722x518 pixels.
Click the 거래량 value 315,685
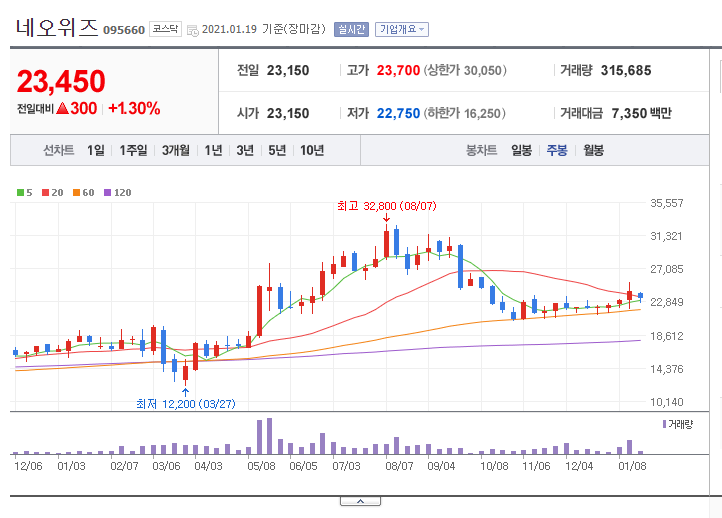[626, 70]
